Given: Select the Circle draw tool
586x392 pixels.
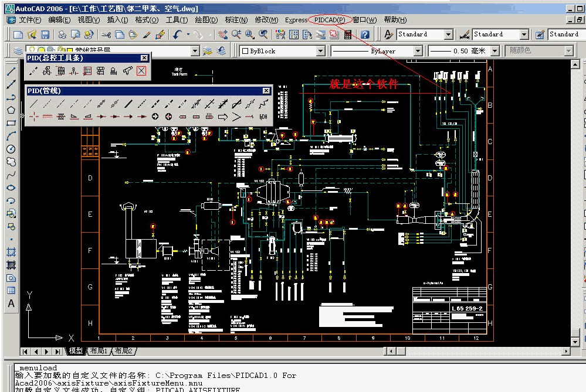Looking at the screenshot, I should (11, 149).
